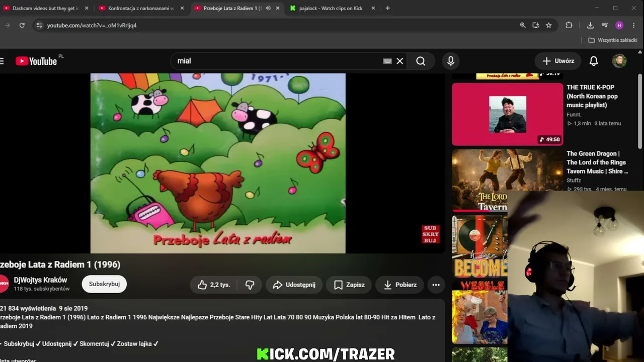Save the video with Zapisz
Image resolution: width=644 pixels, height=362 pixels.
(349, 285)
